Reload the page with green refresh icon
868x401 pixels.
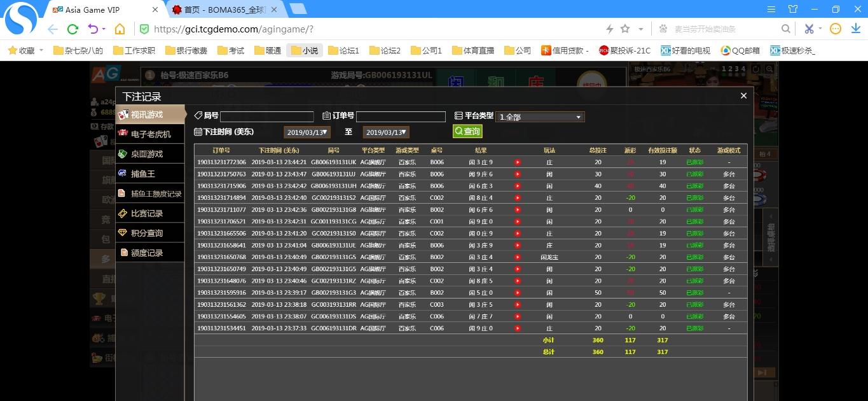click(72, 29)
